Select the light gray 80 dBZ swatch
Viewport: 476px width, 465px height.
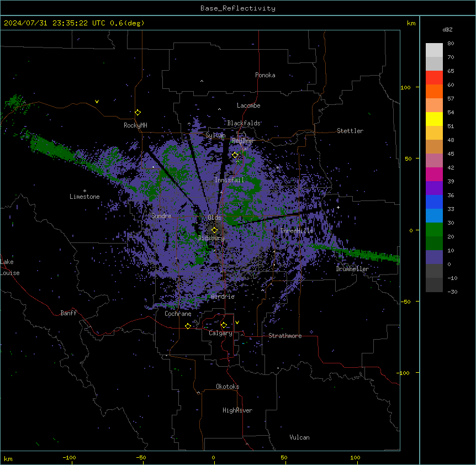click(434, 50)
